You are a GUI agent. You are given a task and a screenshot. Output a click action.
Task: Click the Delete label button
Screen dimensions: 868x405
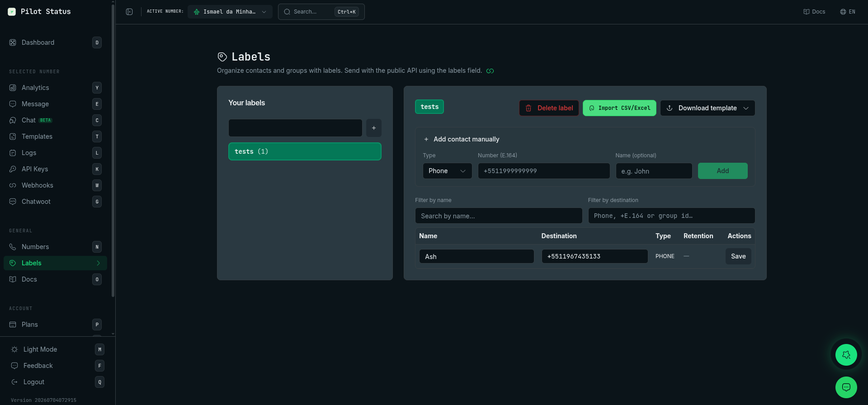549,108
